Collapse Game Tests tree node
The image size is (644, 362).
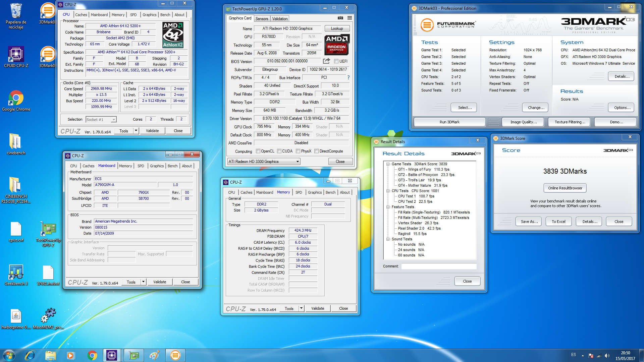click(388, 164)
